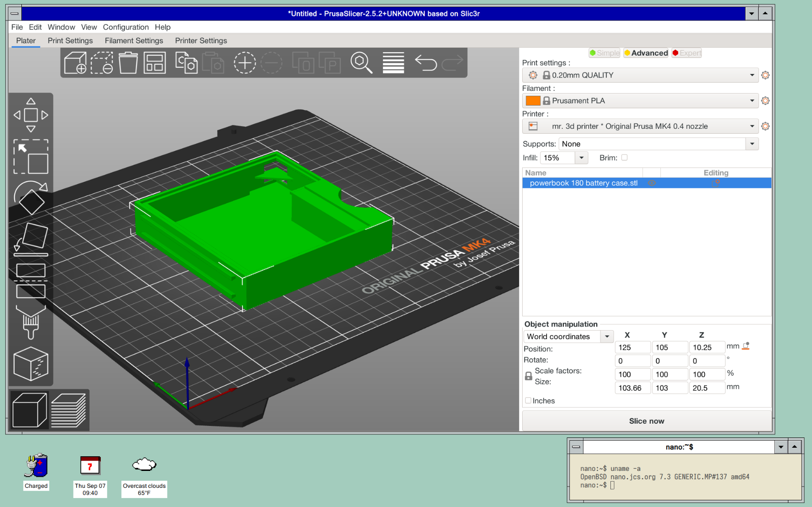Image resolution: width=812 pixels, height=507 pixels.
Task: Switch to Expert mode
Action: [x=687, y=53]
